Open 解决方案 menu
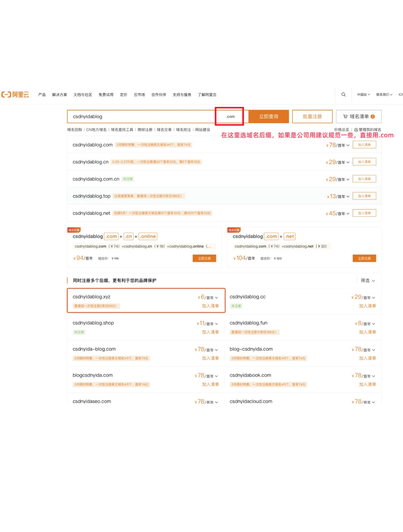This screenshot has height=532, width=403. 59,95
